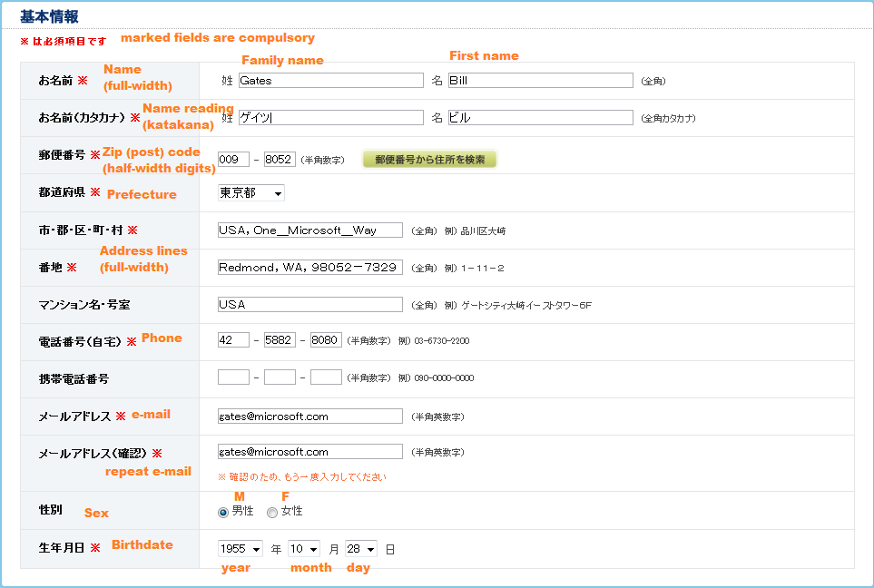Click the first empty mobile phone number box

(233, 377)
